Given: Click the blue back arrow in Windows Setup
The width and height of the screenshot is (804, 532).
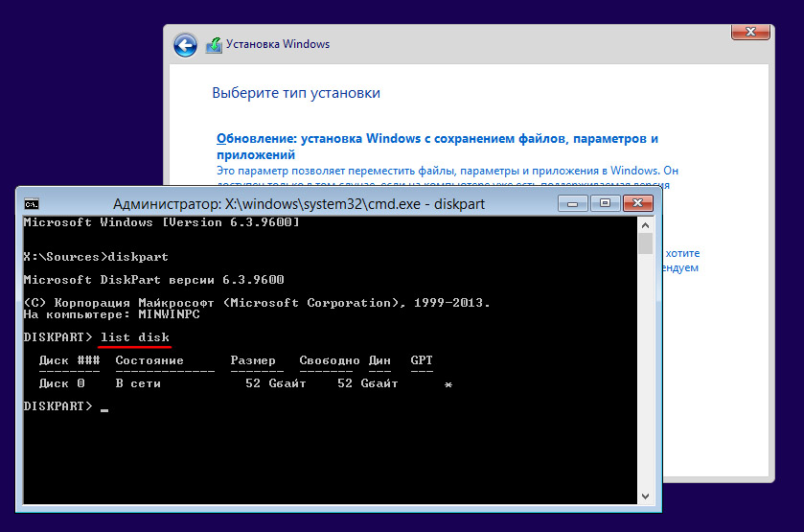Looking at the screenshot, I should (185, 46).
